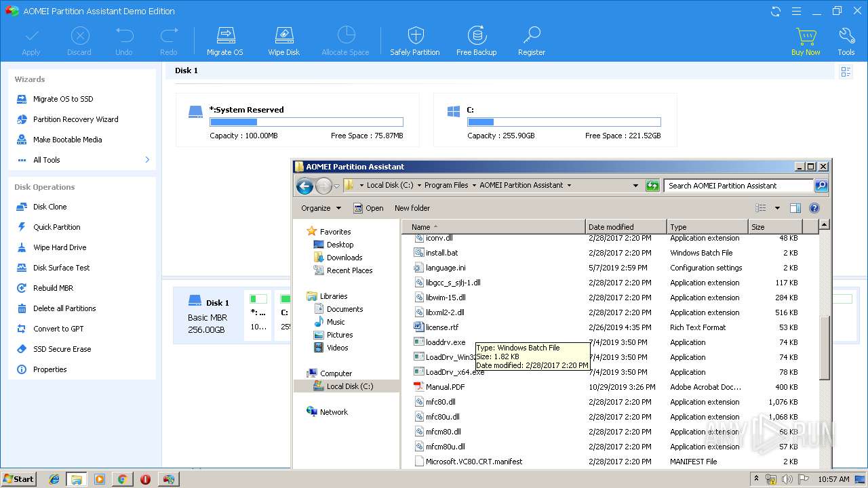Choose the Disk Clone operation
This screenshot has width=868, height=488.
50,207
